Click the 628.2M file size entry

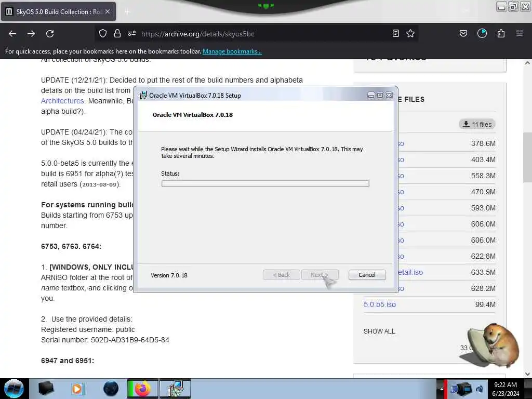click(483, 288)
